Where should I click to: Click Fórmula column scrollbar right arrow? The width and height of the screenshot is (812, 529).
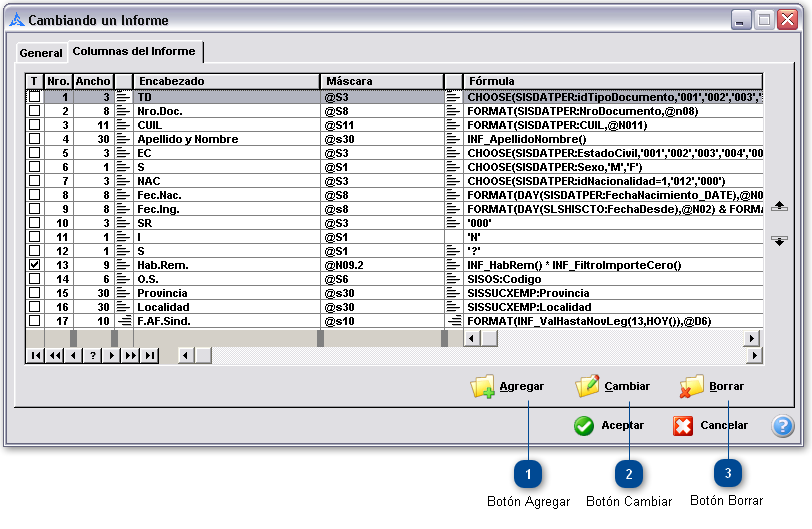click(x=751, y=339)
